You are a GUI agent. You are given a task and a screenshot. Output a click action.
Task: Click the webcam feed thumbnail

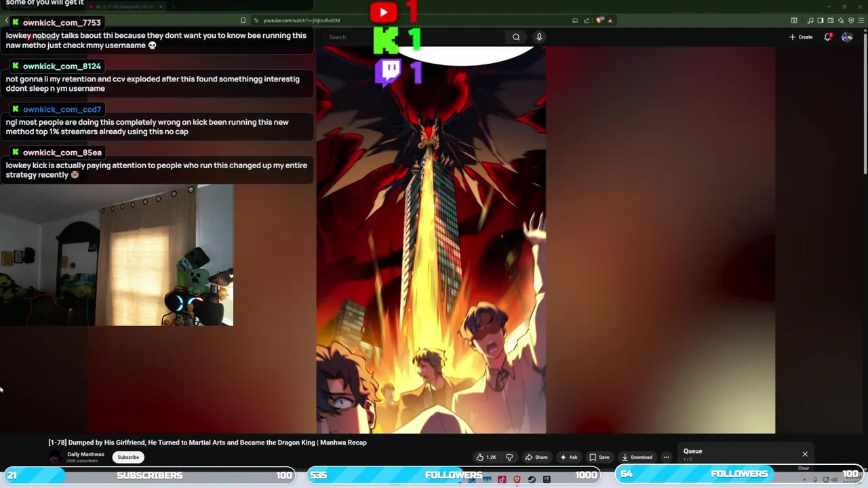pos(117,255)
